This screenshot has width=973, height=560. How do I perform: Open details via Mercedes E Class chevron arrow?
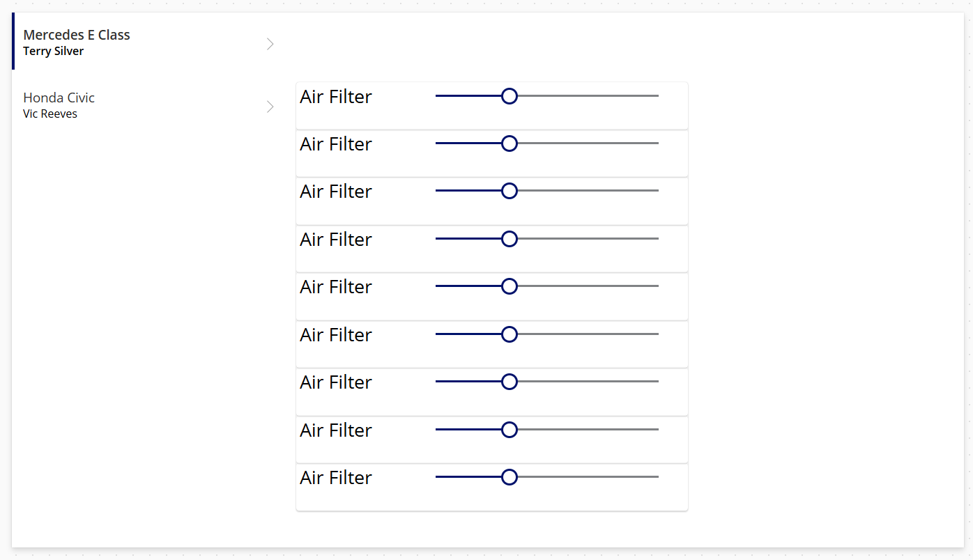click(270, 43)
